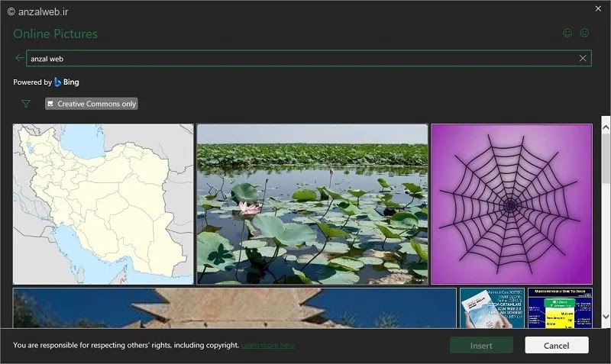The width and height of the screenshot is (611, 364).
Task: Select the blue chart slide thumbnail
Action: [560, 308]
